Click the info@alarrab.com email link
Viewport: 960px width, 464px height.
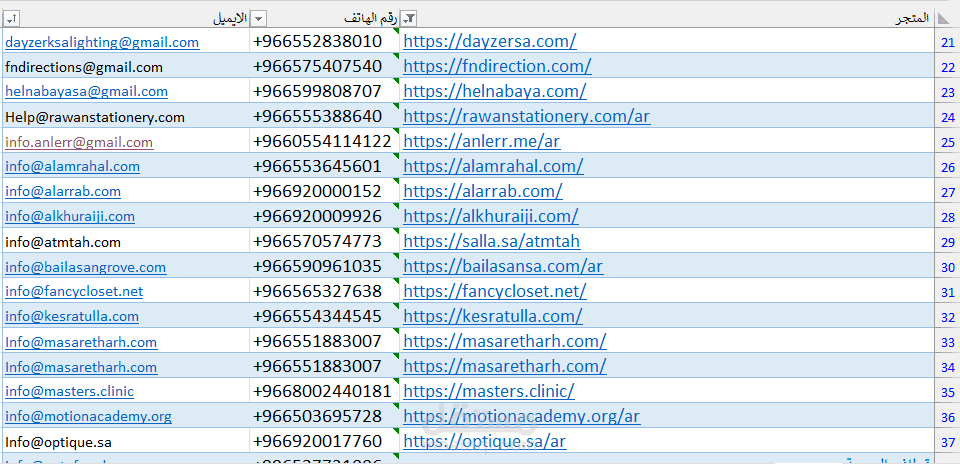[63, 192]
